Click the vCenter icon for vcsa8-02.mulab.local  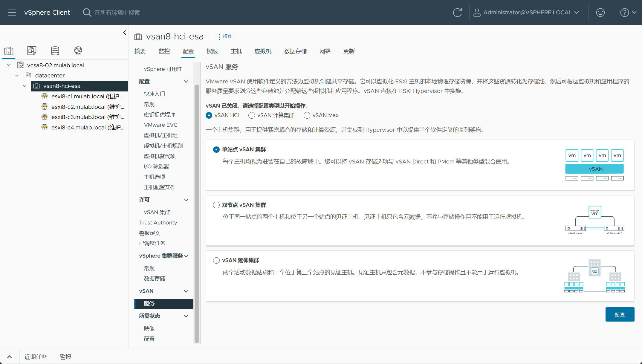(20, 65)
